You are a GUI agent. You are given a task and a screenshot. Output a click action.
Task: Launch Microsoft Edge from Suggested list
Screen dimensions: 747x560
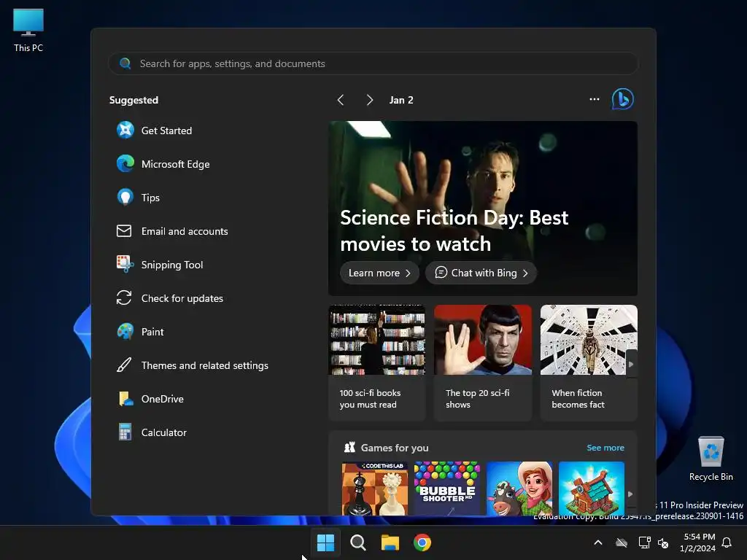(125, 164)
